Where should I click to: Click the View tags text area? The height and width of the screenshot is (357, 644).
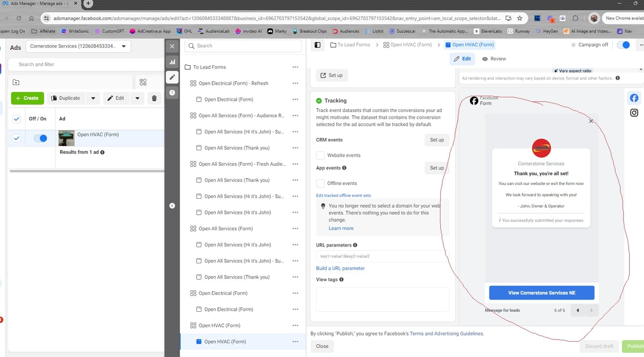(383, 299)
